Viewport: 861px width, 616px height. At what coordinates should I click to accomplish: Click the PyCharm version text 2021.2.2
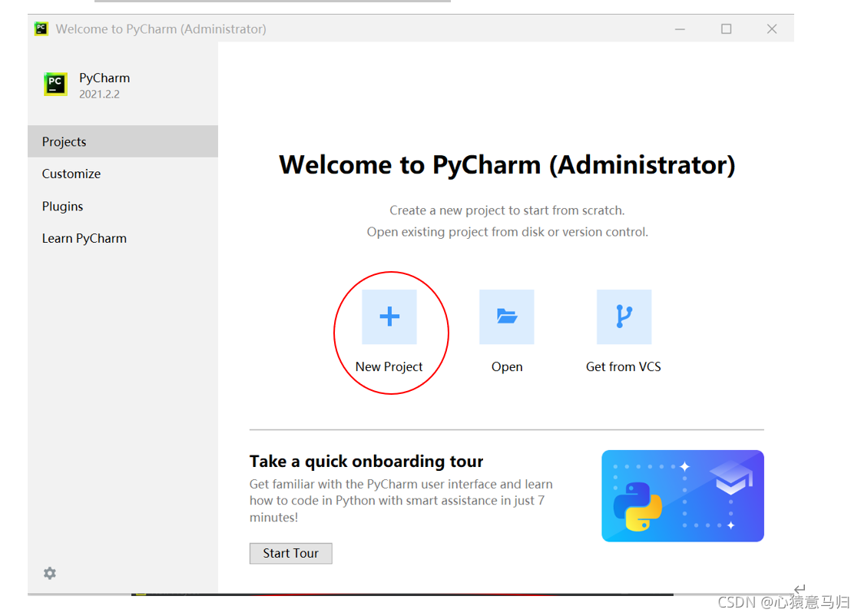coord(99,94)
